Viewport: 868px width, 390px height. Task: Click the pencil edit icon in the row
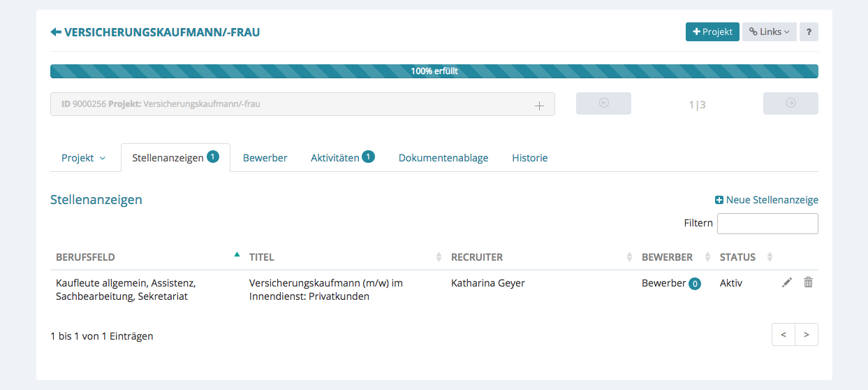(x=787, y=282)
